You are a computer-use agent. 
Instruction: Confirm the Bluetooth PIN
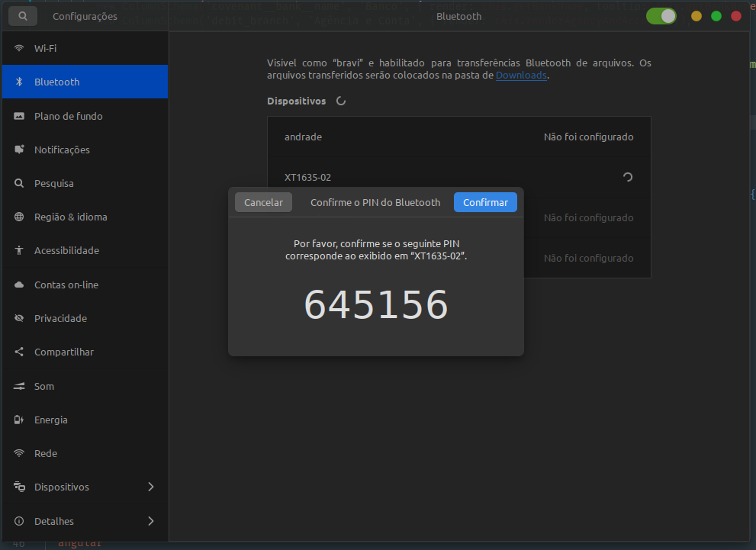click(x=485, y=202)
